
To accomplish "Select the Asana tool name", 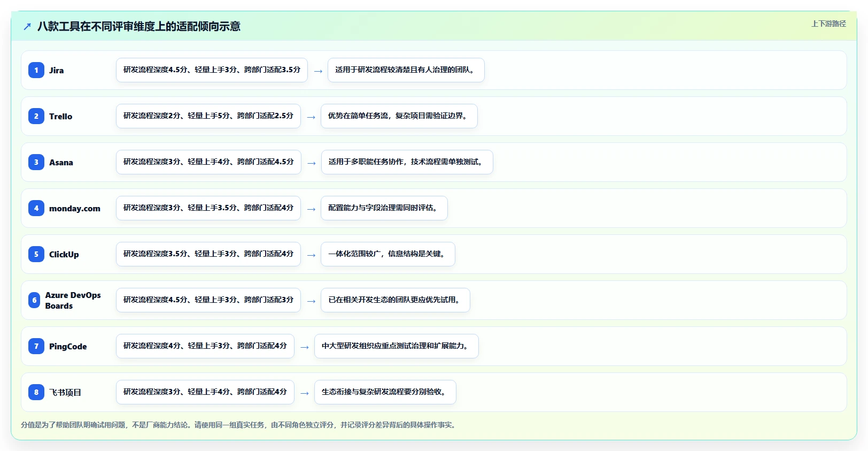I will pyautogui.click(x=61, y=162).
